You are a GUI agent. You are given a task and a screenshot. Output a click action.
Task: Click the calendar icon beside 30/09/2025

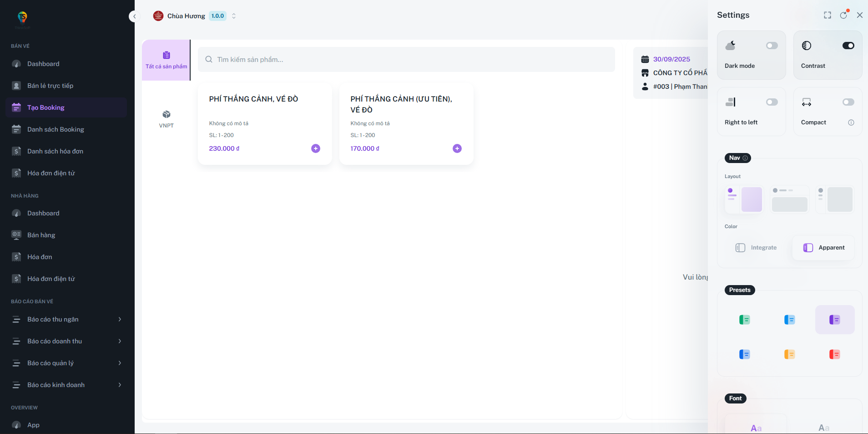point(646,59)
